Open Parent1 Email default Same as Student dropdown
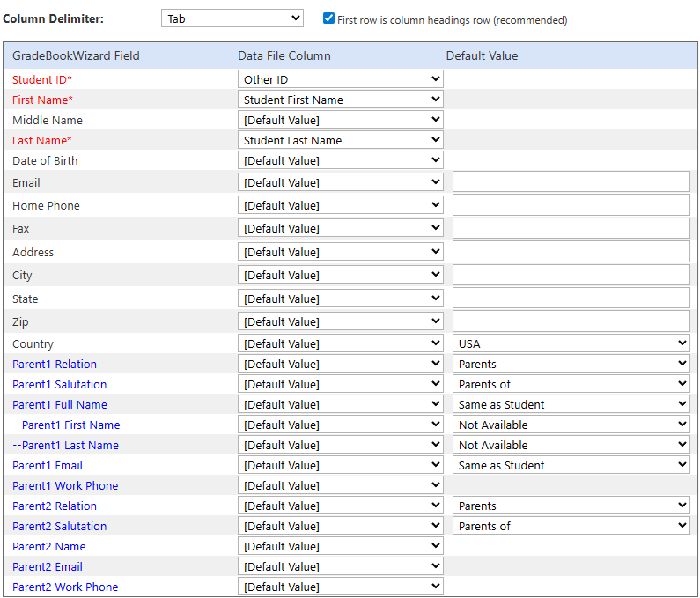 click(571, 465)
